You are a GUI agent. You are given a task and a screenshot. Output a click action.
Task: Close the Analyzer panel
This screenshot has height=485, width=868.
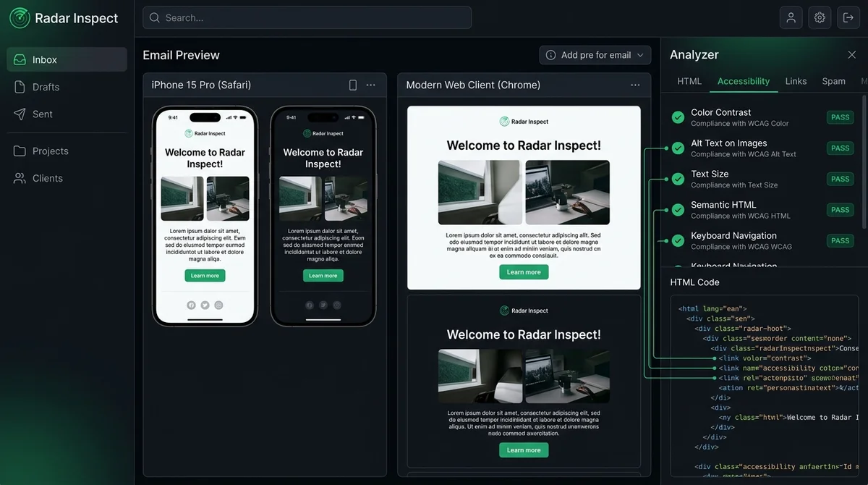coord(851,55)
